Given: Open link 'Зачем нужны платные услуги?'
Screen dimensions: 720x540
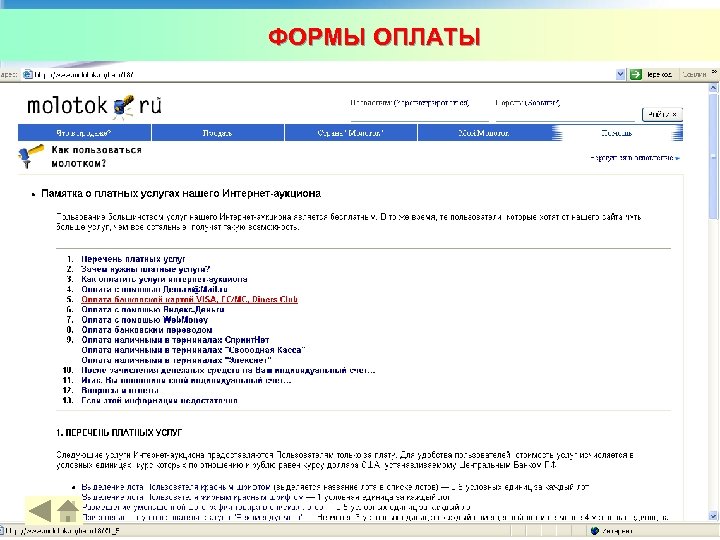Looking at the screenshot, I should tap(146, 269).
